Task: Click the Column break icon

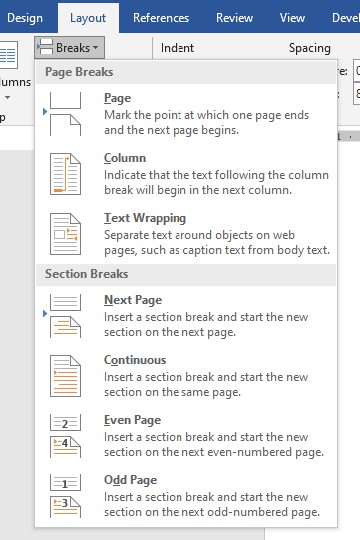Action: tap(65, 174)
